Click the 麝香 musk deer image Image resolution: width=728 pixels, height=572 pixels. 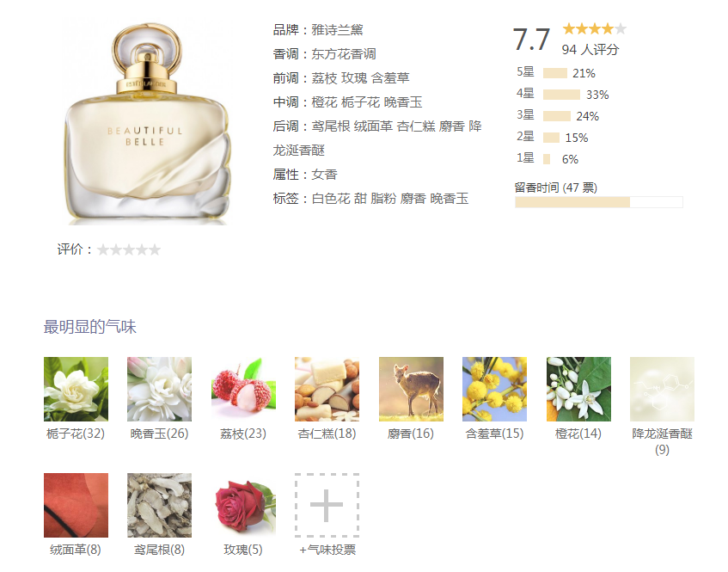(411, 389)
